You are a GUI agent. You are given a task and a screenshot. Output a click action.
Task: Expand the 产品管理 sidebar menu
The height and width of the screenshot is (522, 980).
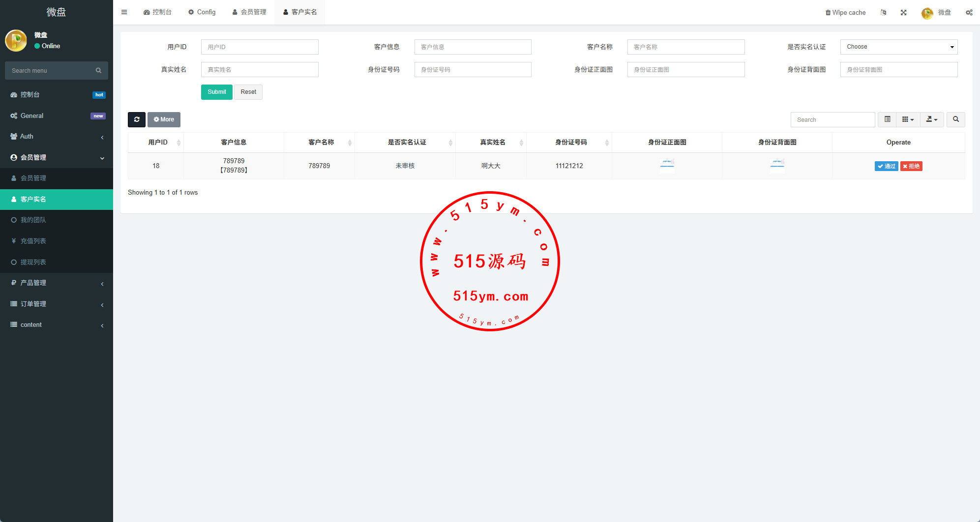tap(57, 283)
